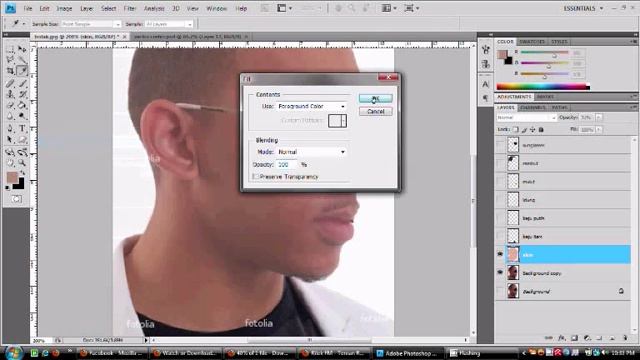Screen dimensions: 640x360
Task: Open the layer Fill slider arrow
Action: point(598,130)
